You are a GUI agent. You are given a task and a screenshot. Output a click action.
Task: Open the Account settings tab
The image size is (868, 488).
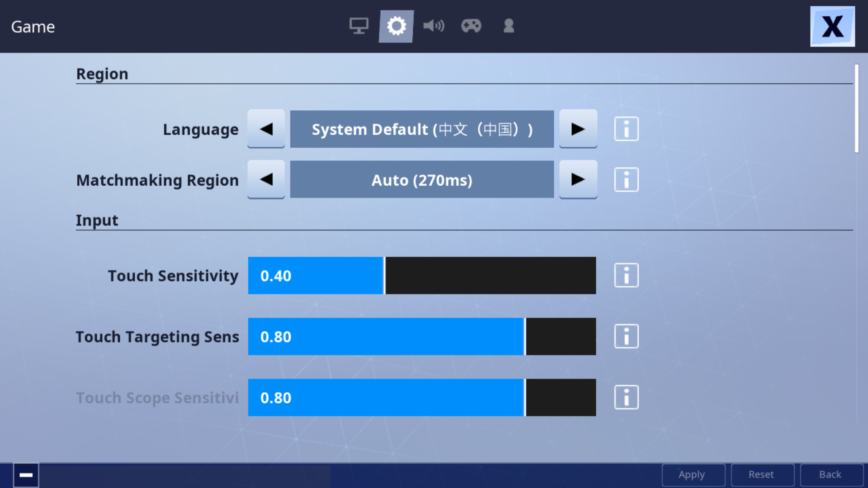pos(509,26)
